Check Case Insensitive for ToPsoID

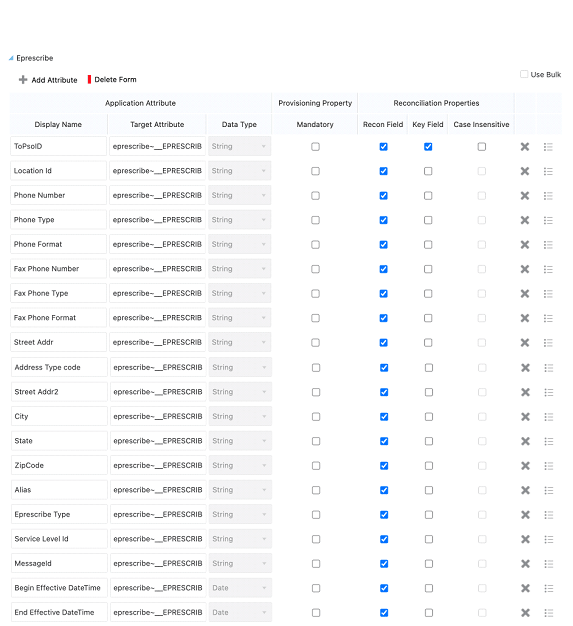(482, 147)
